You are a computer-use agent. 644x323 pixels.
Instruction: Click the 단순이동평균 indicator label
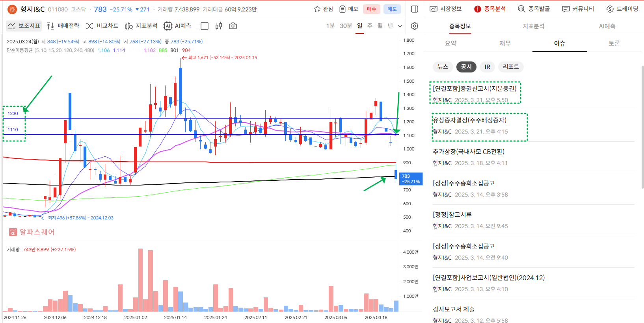[20, 50]
